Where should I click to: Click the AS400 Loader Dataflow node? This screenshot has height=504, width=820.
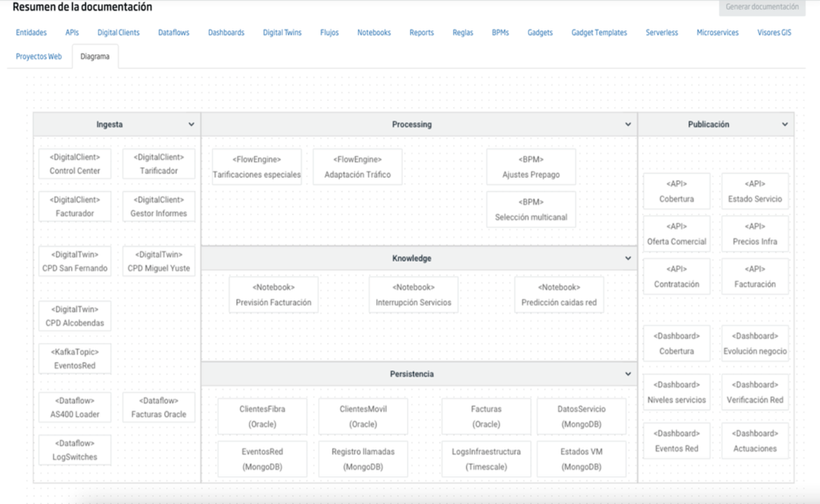tap(74, 407)
